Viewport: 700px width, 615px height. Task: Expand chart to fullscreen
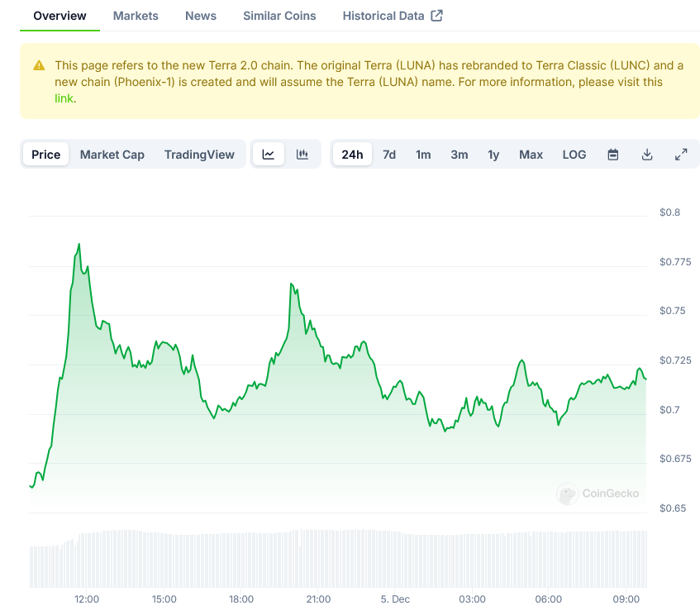click(x=681, y=155)
